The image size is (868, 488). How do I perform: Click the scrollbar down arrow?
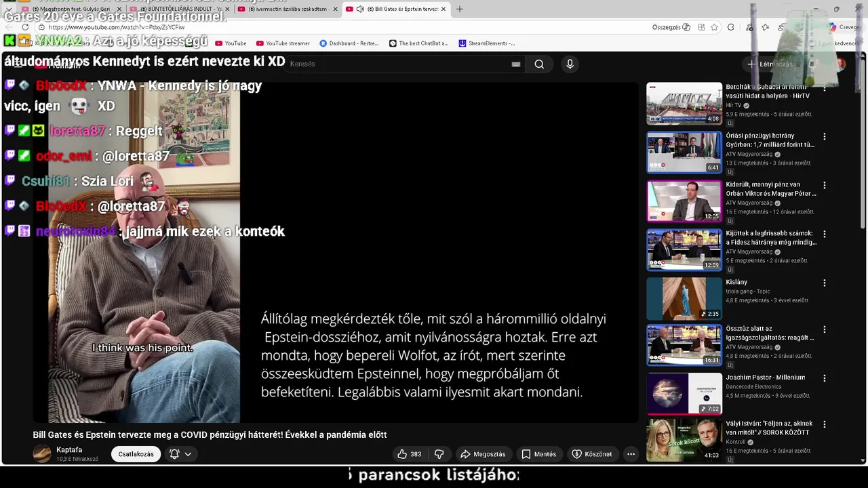point(863,461)
